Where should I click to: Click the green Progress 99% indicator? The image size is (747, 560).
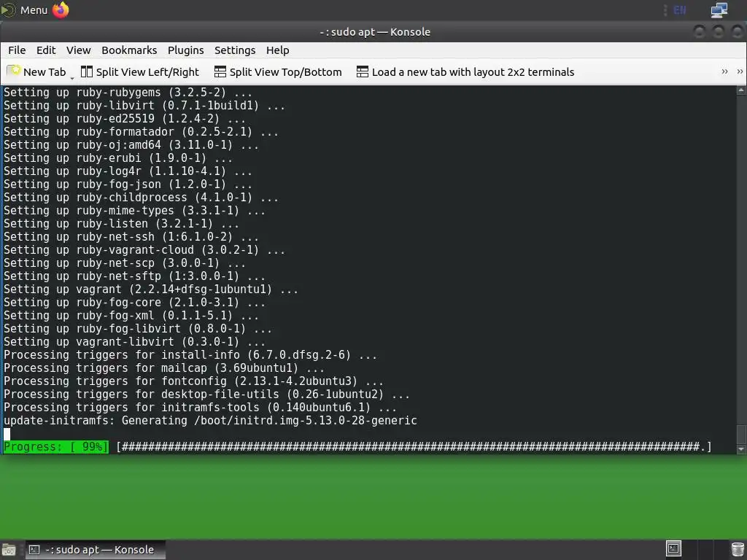55,447
